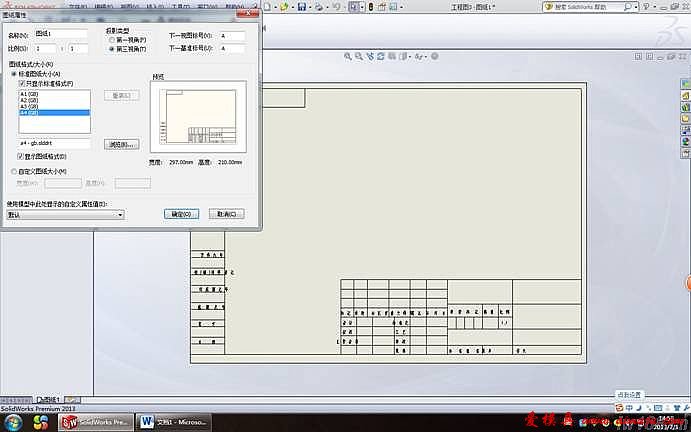The height and width of the screenshot is (432, 691).
Task: Select the 第一视角 projection radio button
Action: point(112,39)
